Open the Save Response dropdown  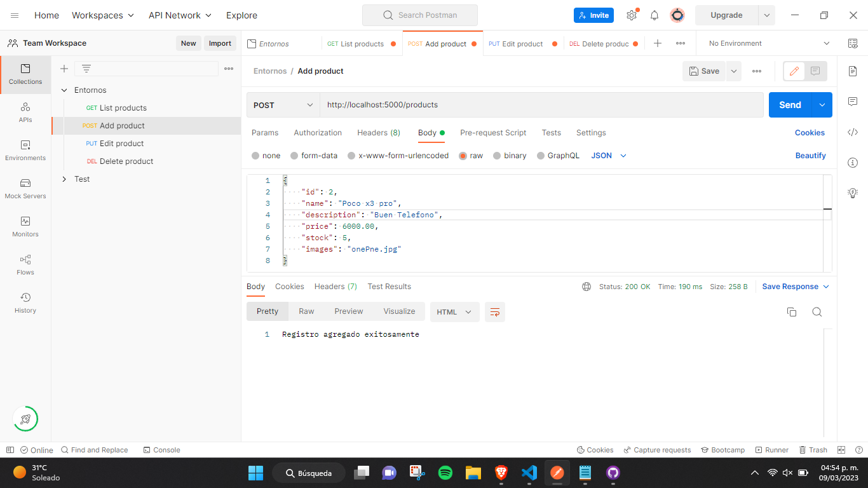[x=796, y=287]
